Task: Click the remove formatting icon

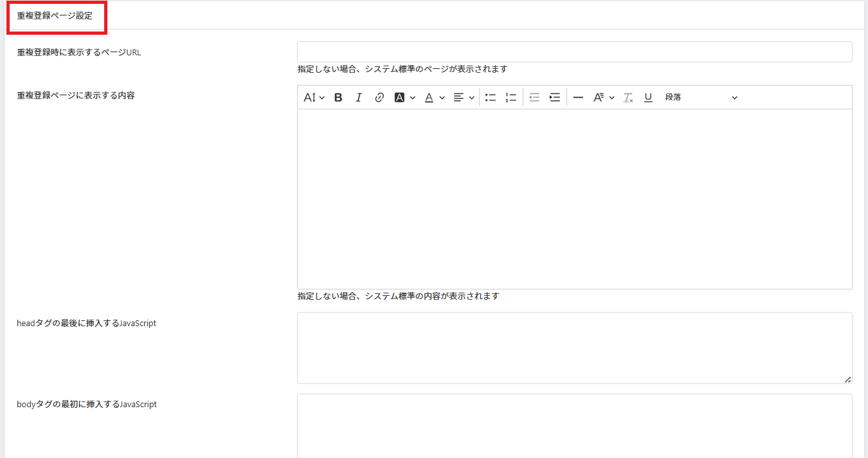Action: [628, 98]
